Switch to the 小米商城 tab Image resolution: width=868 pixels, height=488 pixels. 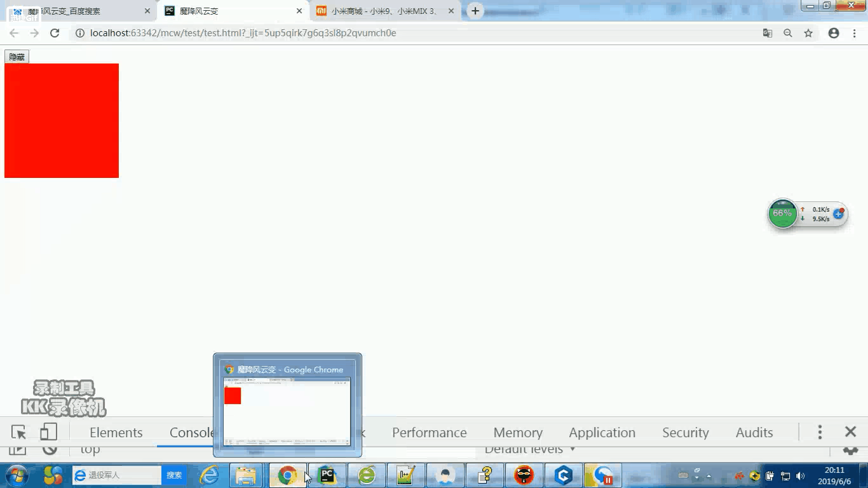click(384, 11)
